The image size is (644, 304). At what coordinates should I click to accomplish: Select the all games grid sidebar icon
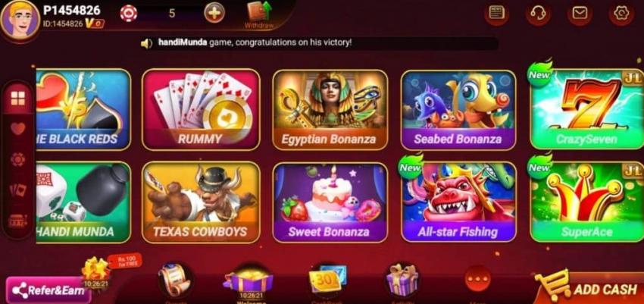(x=17, y=99)
